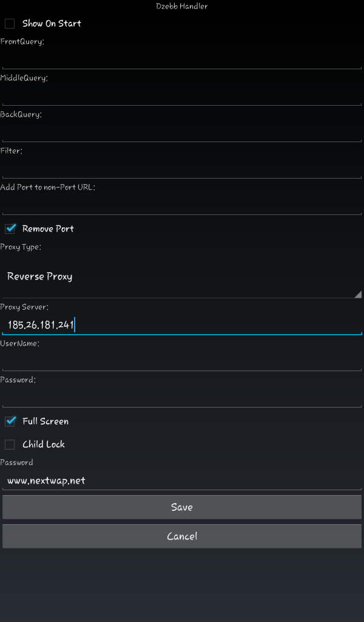The height and width of the screenshot is (622, 364).
Task: Enable the Show On Start checkbox
Action: click(10, 24)
